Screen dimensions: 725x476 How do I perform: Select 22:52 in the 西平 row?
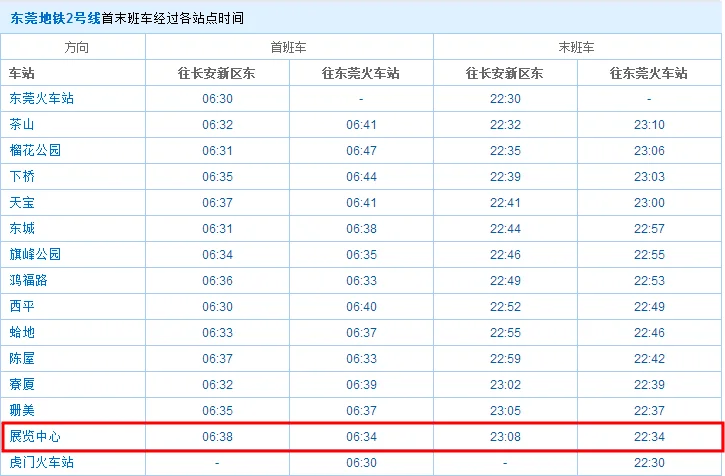[x=505, y=306]
